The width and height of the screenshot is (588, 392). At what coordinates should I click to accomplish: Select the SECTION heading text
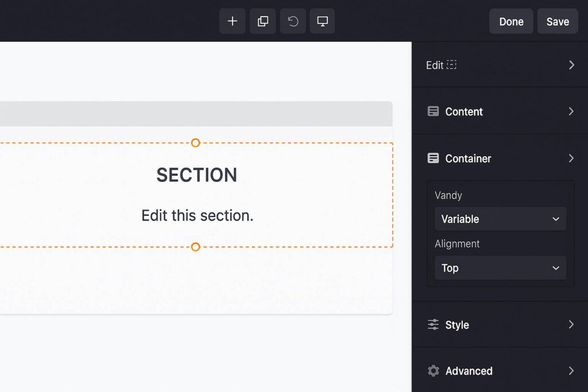coord(197,175)
